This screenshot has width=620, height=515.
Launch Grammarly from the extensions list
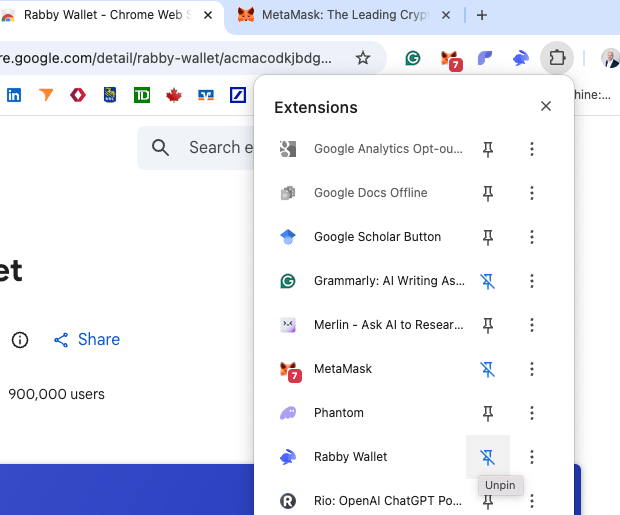(370, 281)
